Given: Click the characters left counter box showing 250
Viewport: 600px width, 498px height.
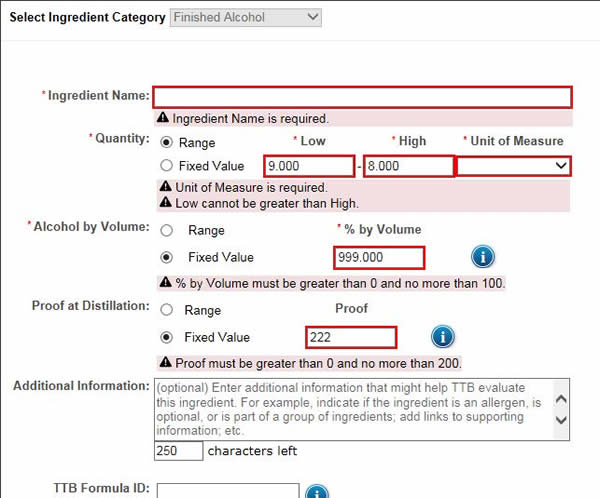Looking at the screenshot, I should [x=178, y=451].
